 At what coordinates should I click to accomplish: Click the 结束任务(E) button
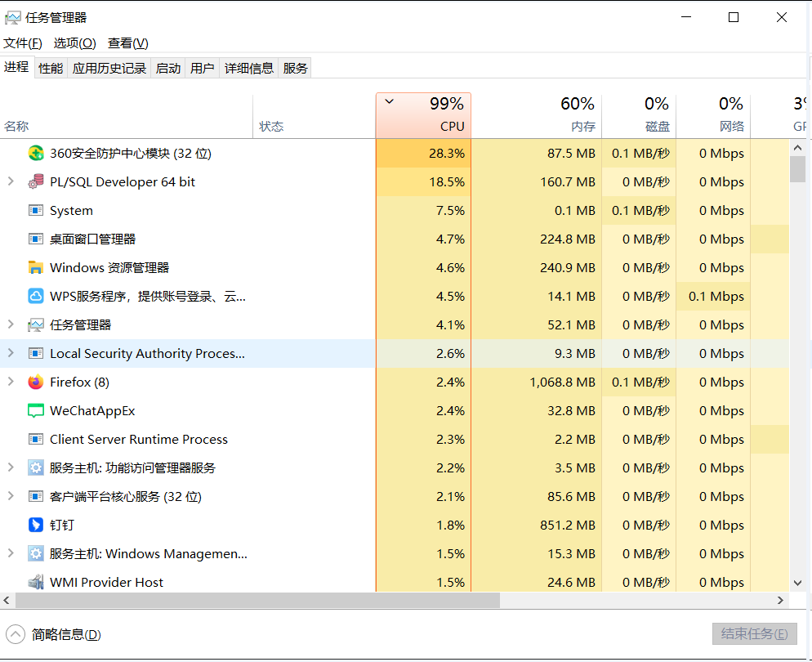[755, 633]
